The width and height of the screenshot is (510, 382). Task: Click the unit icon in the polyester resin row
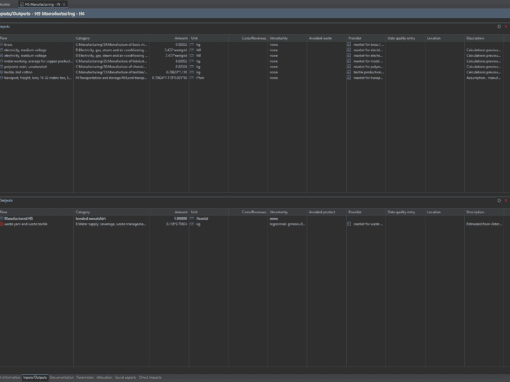click(192, 67)
